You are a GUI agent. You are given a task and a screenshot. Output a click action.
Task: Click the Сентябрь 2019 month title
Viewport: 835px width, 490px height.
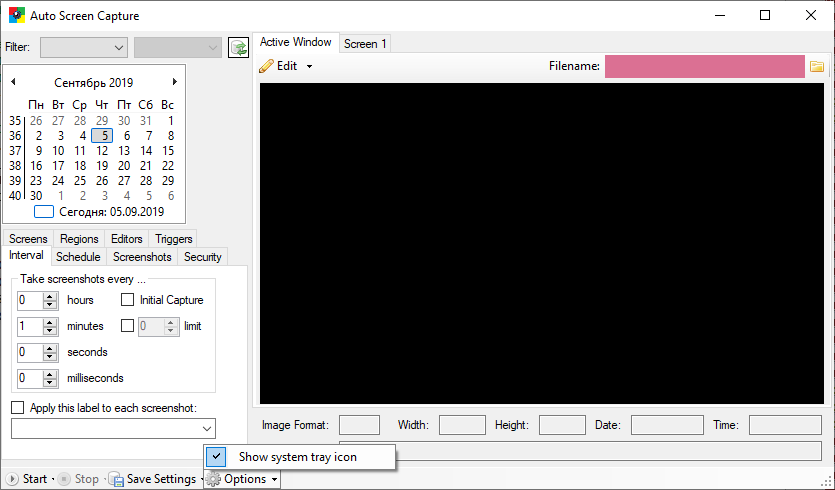(94, 83)
